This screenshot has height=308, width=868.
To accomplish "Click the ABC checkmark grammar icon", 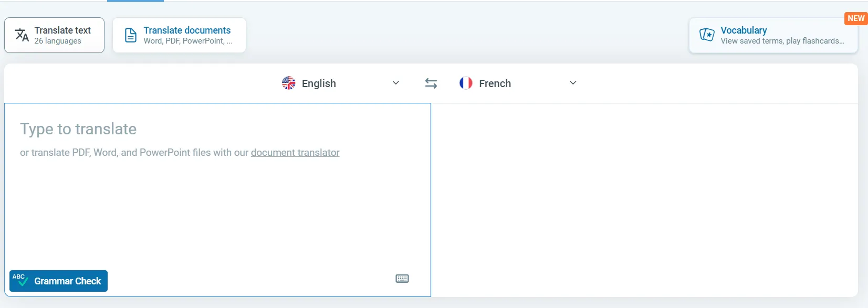I will pos(20,280).
